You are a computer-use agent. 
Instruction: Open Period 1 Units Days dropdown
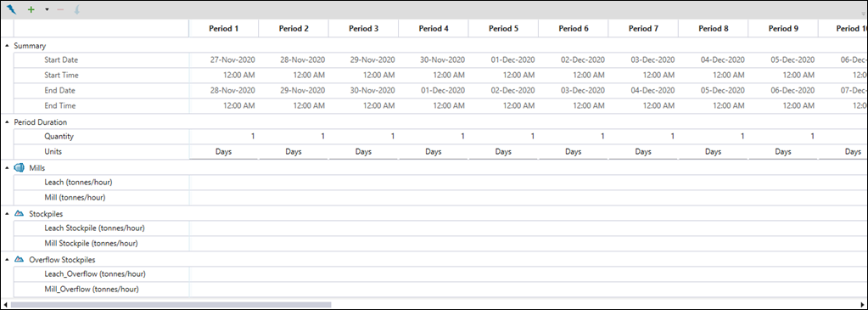tap(224, 151)
